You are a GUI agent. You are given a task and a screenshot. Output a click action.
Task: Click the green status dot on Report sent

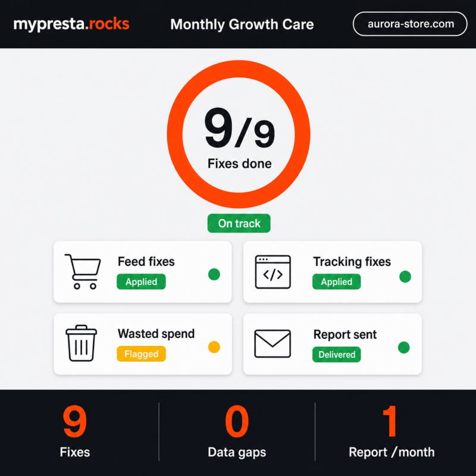point(404,347)
